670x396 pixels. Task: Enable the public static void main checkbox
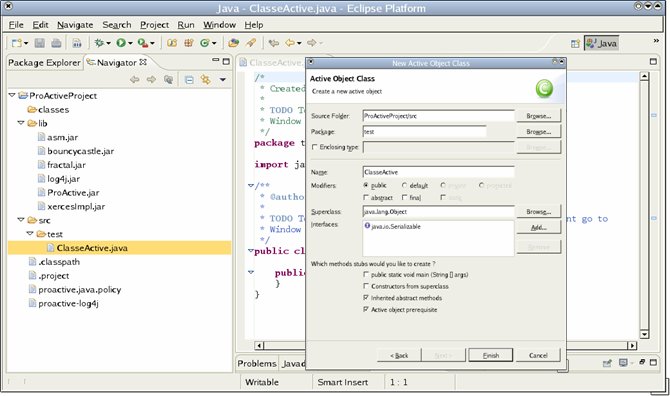click(366, 274)
